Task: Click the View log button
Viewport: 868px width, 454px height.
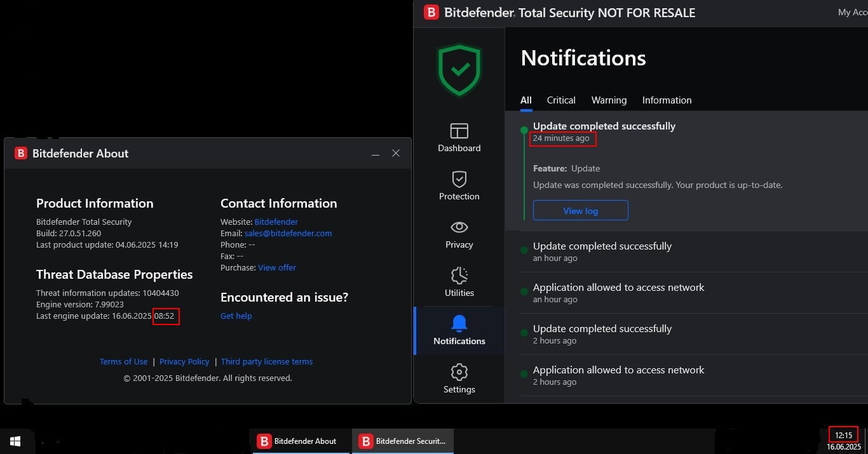Action: (x=580, y=210)
